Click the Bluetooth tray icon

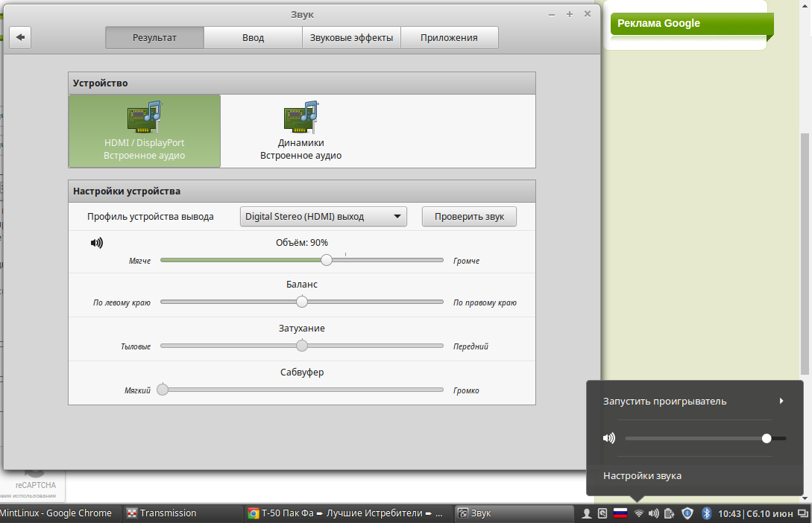pos(705,513)
